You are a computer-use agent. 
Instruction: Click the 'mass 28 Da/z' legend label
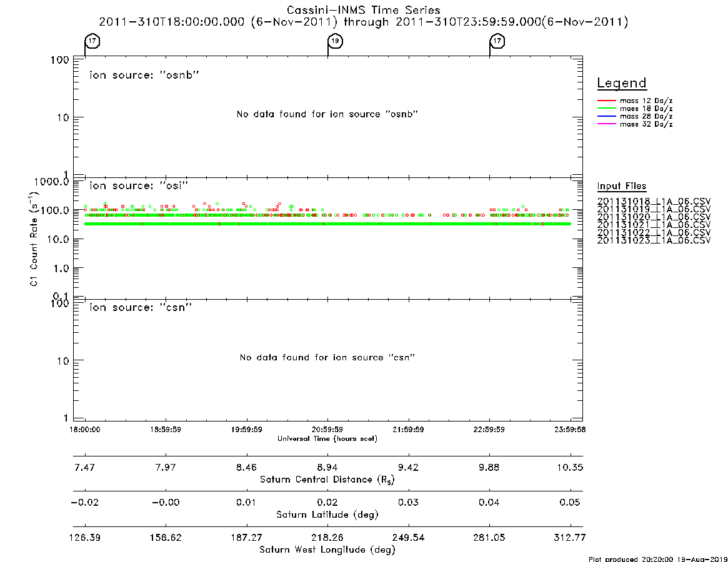pos(646,117)
